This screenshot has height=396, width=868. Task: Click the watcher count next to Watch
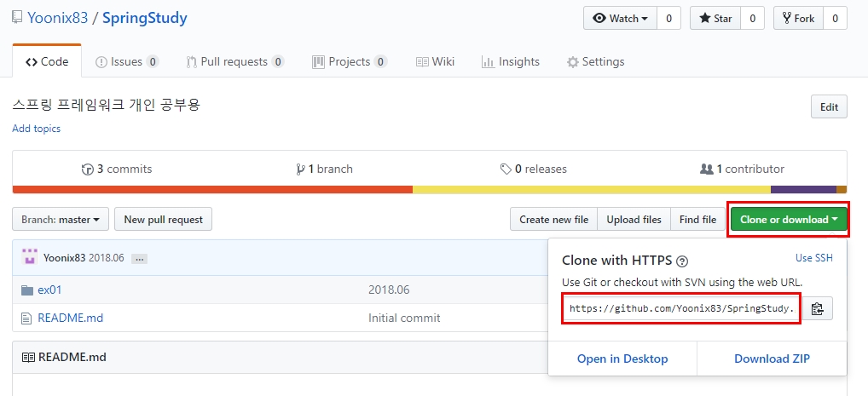click(668, 18)
